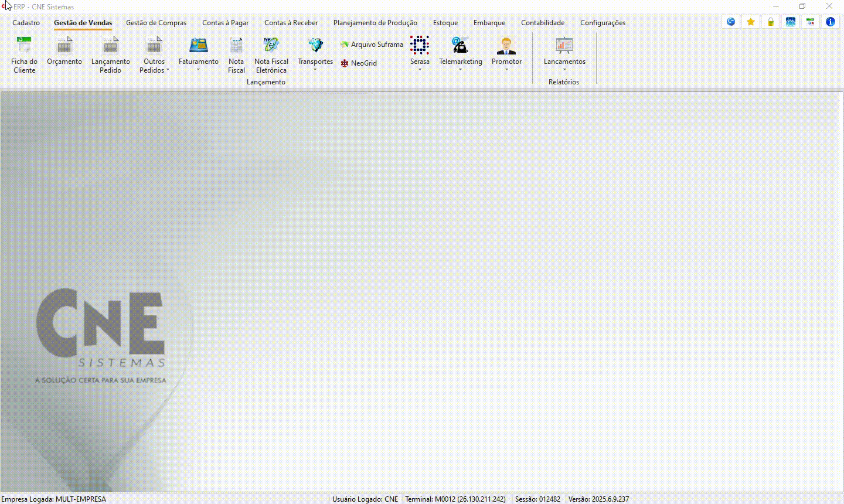Open Lançamento Pedido

[110, 54]
